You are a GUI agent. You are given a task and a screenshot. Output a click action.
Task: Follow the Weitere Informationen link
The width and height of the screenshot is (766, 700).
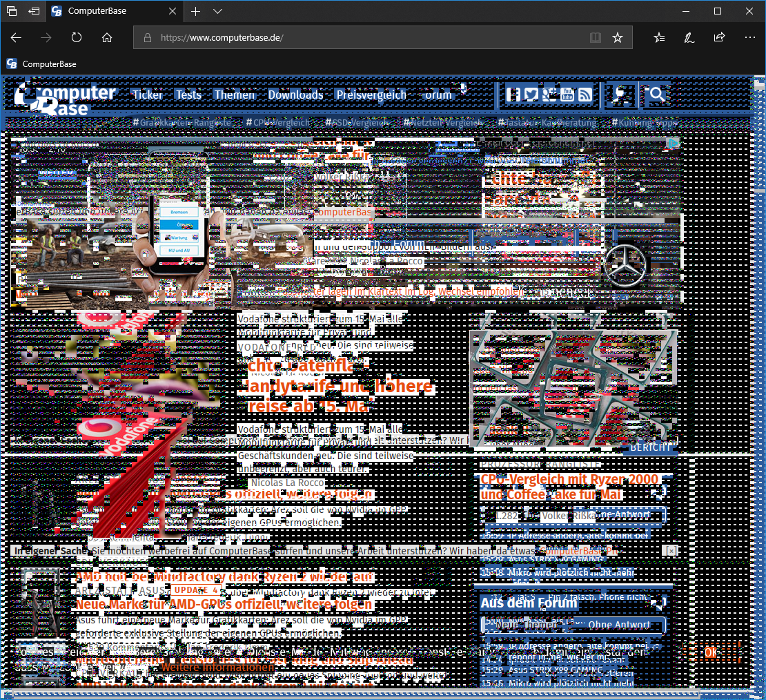pyautogui.click(x=218, y=668)
